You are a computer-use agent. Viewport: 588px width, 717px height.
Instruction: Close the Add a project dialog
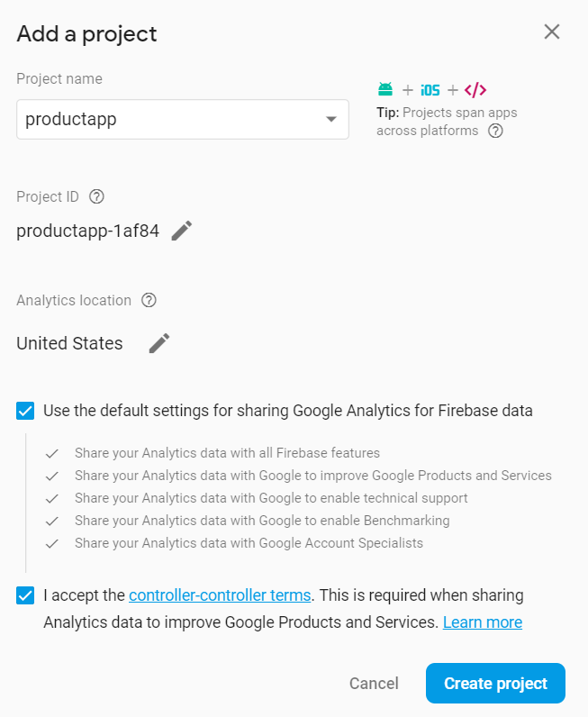(552, 32)
